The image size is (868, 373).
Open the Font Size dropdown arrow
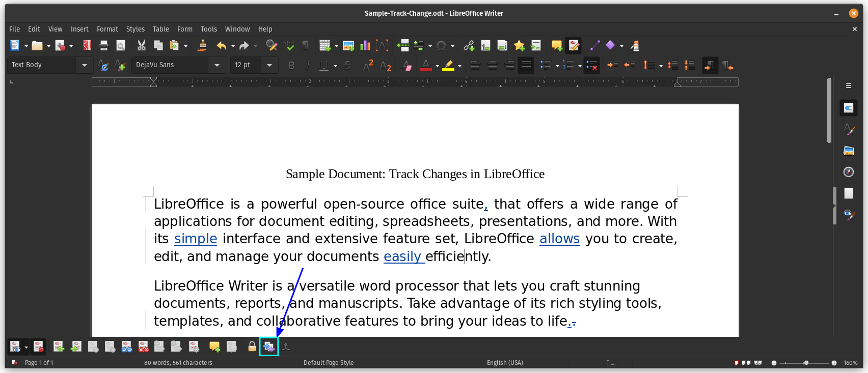click(x=269, y=65)
